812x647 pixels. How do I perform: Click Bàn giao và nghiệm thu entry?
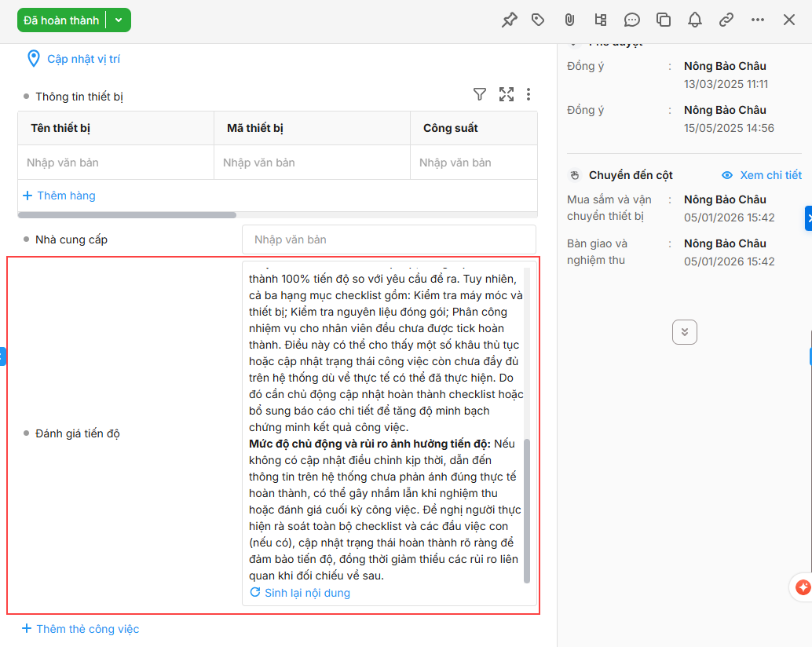click(597, 251)
